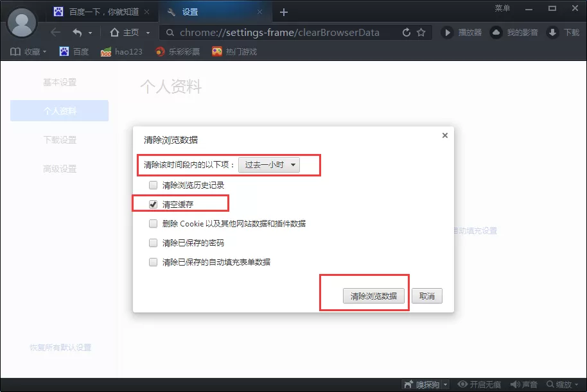Image resolution: width=587 pixels, height=392 pixels.
Task: Click the URL address field
Action: 279,33
